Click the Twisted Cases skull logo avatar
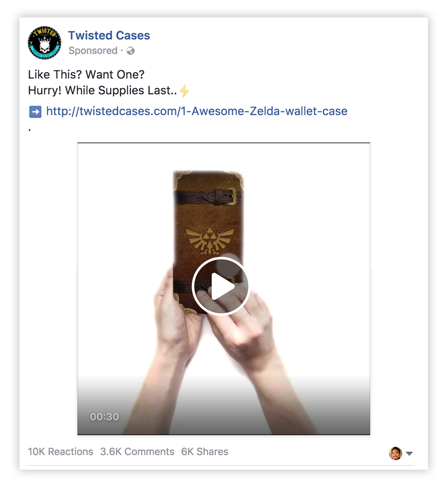 click(x=45, y=43)
